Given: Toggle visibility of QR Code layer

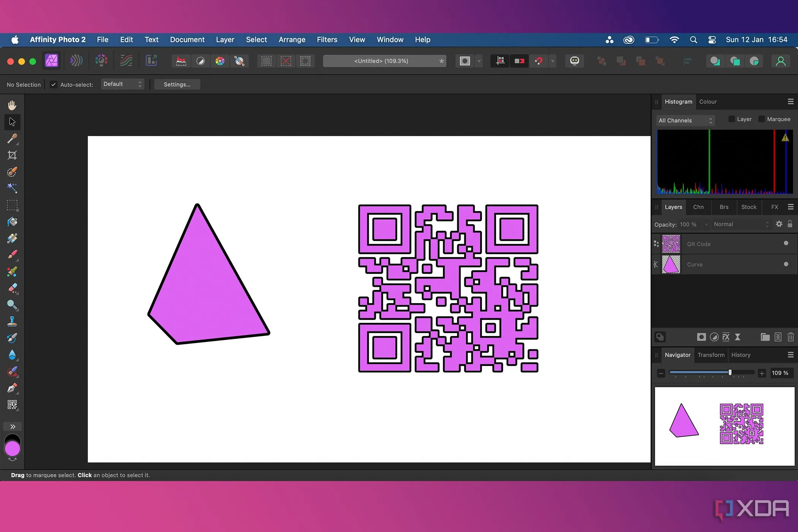Looking at the screenshot, I should 786,243.
